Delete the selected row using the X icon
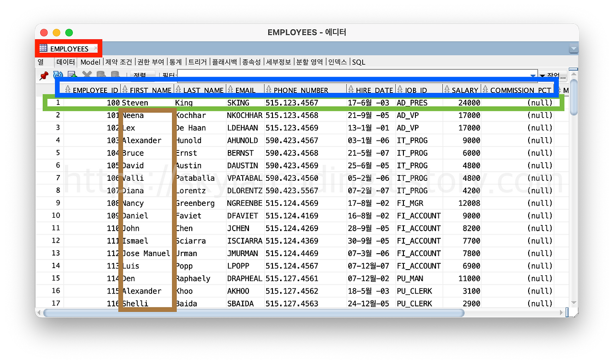This screenshot has width=614, height=364. 87,74
